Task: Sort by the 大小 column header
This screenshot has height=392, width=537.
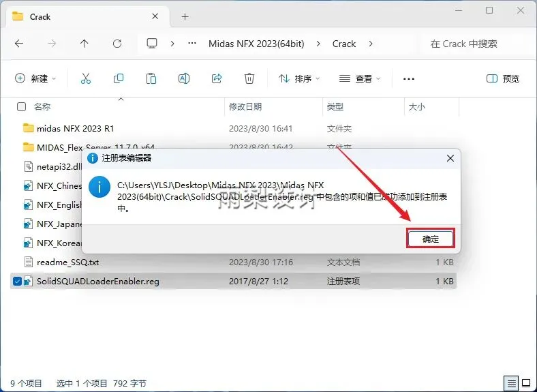Action: point(417,107)
